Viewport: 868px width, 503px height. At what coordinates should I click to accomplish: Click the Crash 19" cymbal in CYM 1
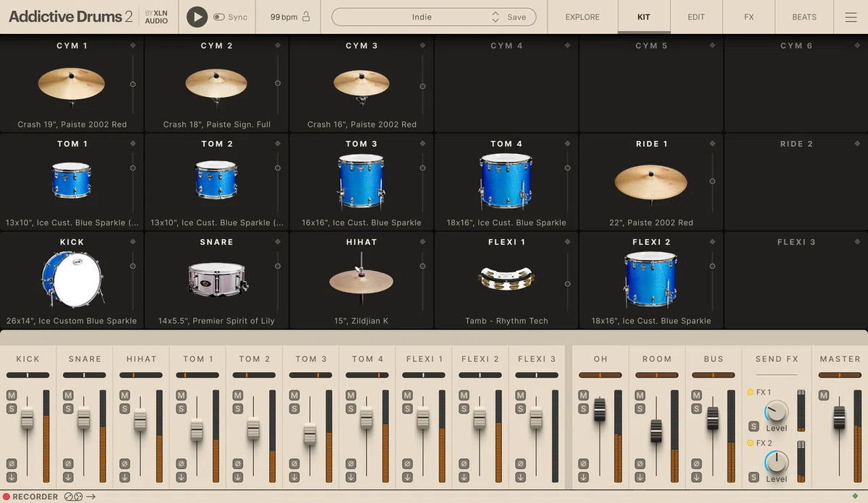71,83
